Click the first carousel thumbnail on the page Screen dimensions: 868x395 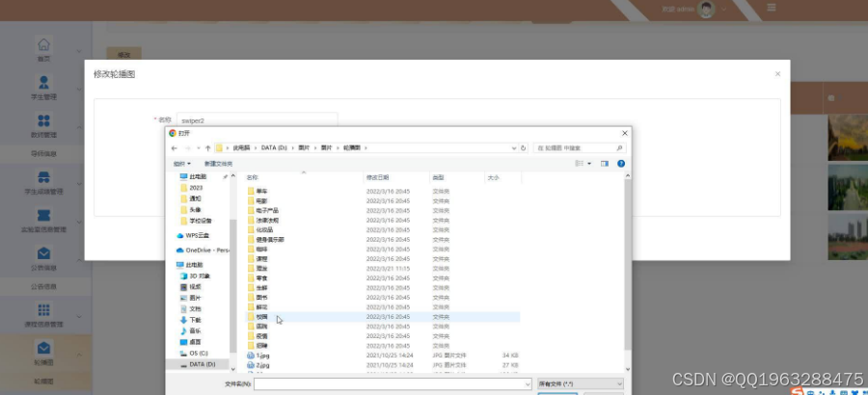click(848, 137)
